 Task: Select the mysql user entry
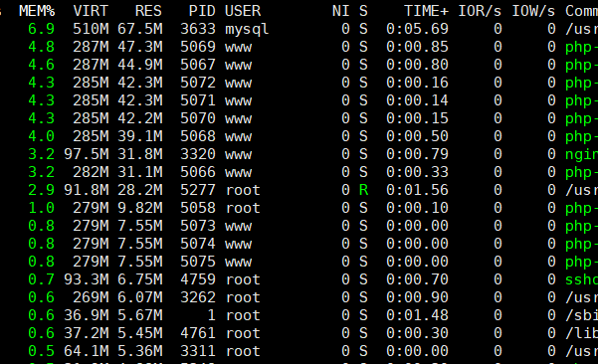247,30
